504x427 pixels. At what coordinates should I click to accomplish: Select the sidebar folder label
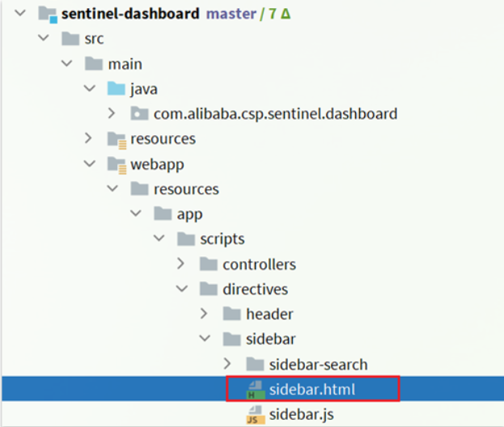point(271,339)
